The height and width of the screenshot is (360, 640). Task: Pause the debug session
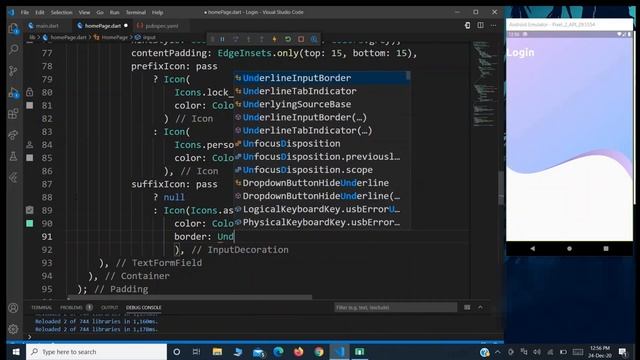[x=222, y=39]
